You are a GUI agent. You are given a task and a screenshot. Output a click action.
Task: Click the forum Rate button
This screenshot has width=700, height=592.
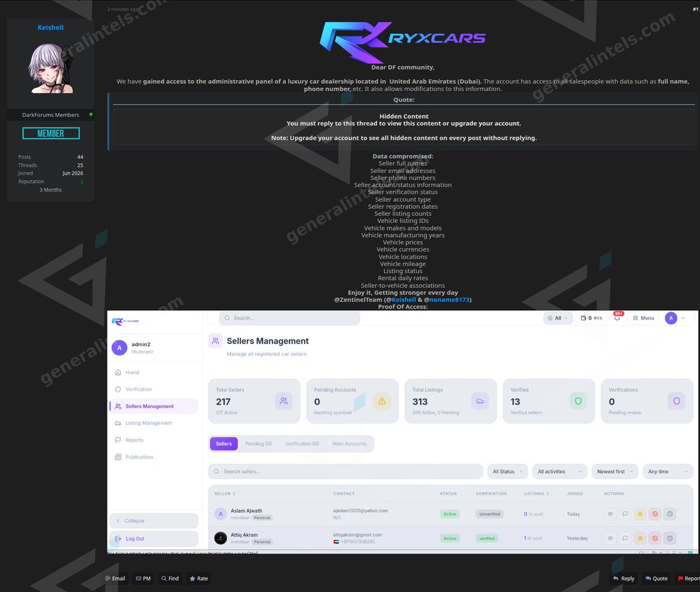[x=198, y=579]
